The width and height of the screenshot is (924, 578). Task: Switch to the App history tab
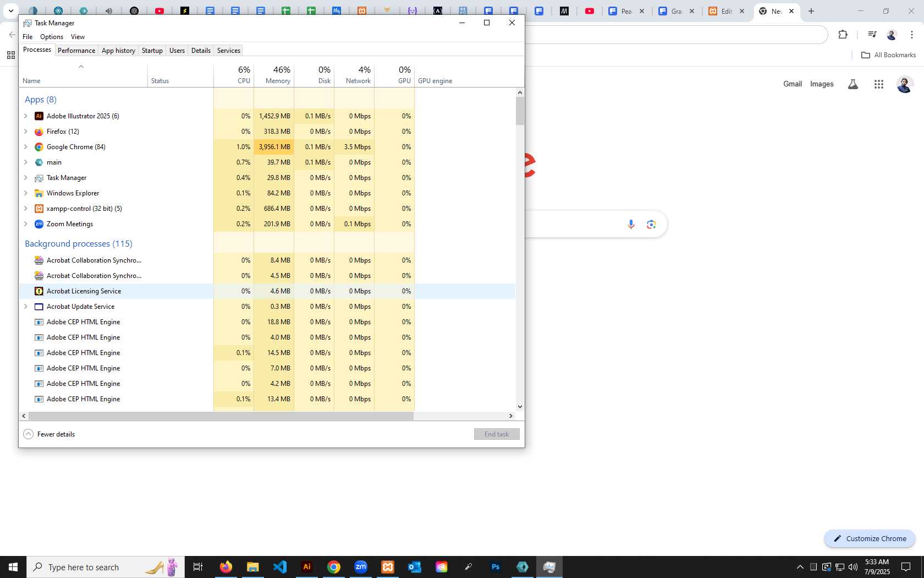[x=118, y=51]
